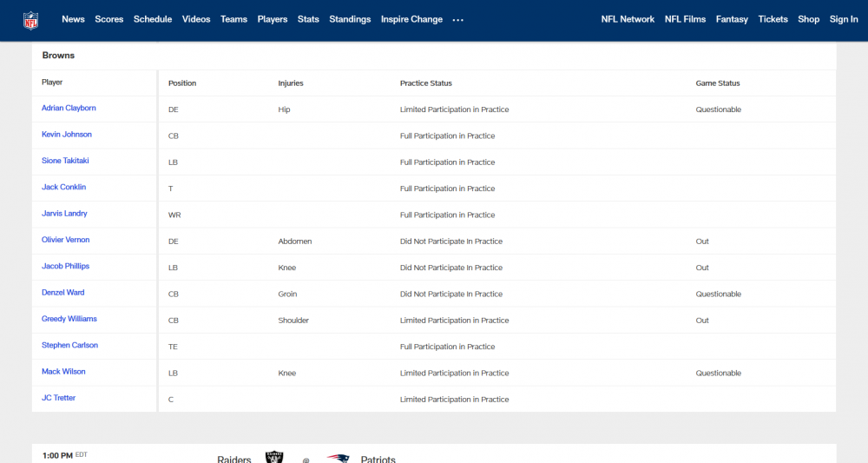Screen dimensions: 868x463
Task: Open Inspire Change link
Action: (411, 19)
